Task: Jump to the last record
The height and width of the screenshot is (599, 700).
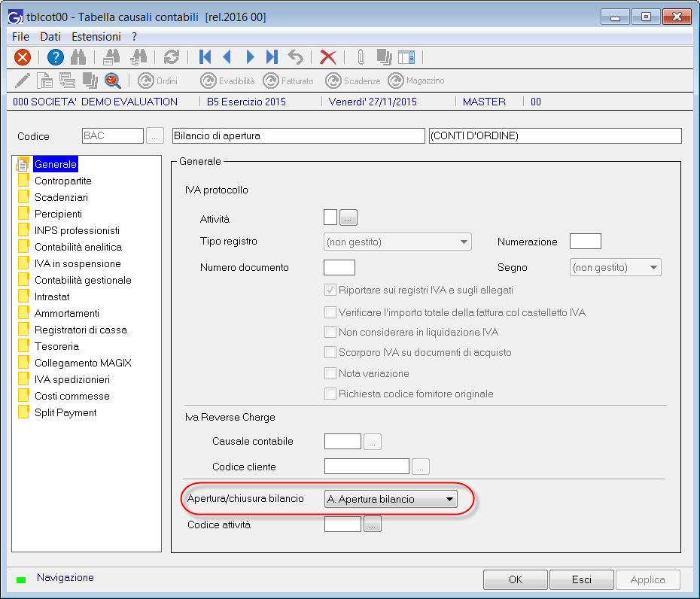Action: pos(272,57)
